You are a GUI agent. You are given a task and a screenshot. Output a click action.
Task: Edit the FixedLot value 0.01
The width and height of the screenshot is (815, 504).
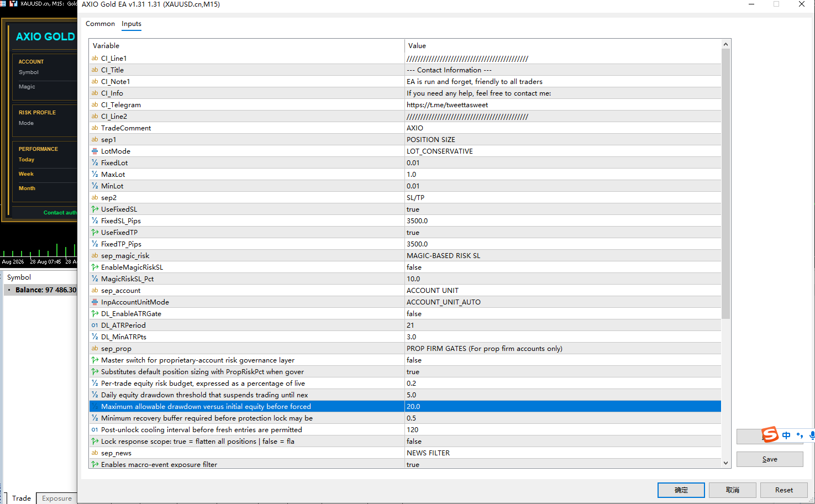pos(562,162)
